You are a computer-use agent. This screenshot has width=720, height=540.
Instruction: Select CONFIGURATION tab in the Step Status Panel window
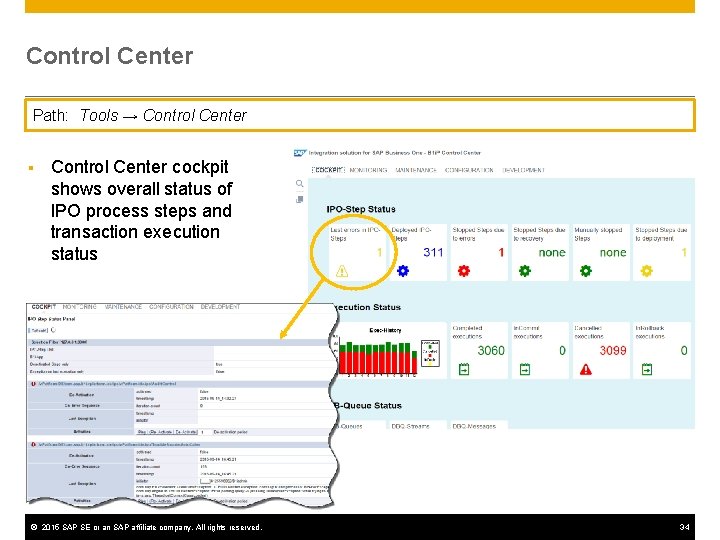point(171,307)
